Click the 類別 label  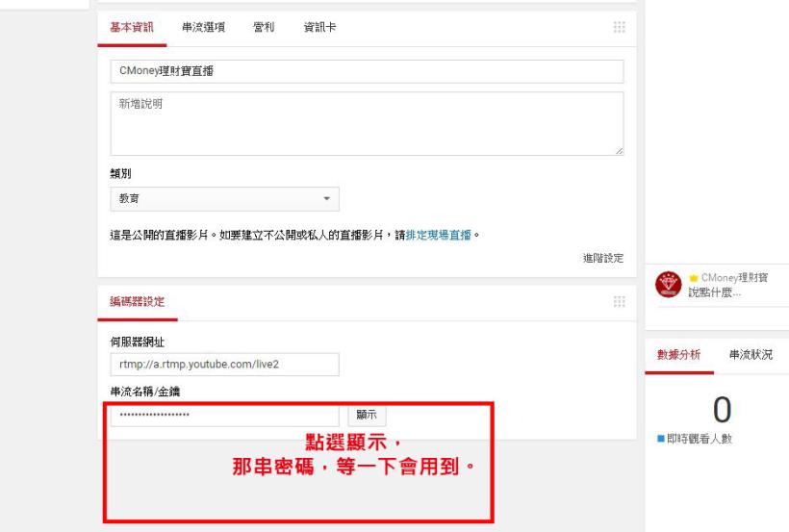pos(121,173)
